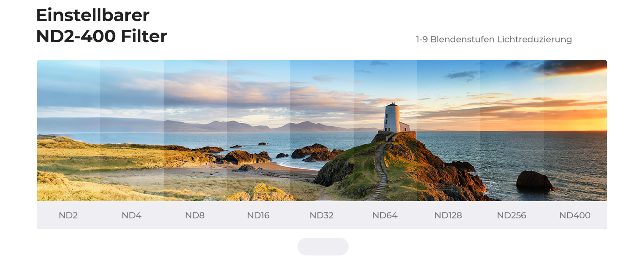Choose the ND128 filter strength
Image resolution: width=644 pixels, height=264 pixels.
[448, 215]
